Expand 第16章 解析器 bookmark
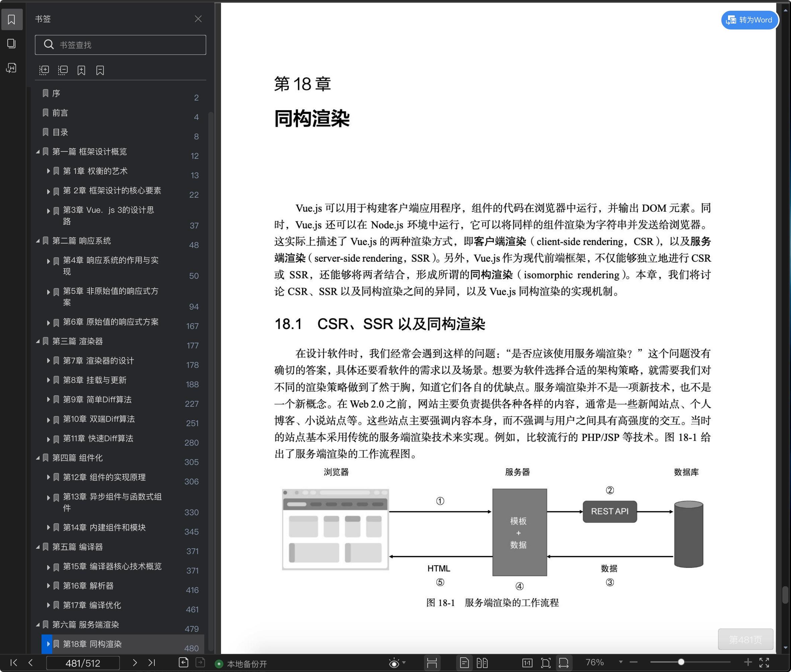The height and width of the screenshot is (672, 791). click(x=48, y=586)
